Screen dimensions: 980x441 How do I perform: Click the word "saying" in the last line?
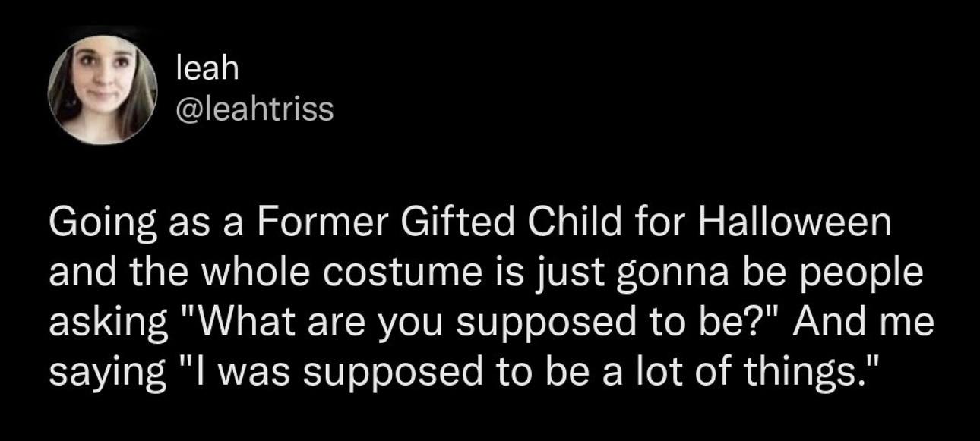point(107,371)
